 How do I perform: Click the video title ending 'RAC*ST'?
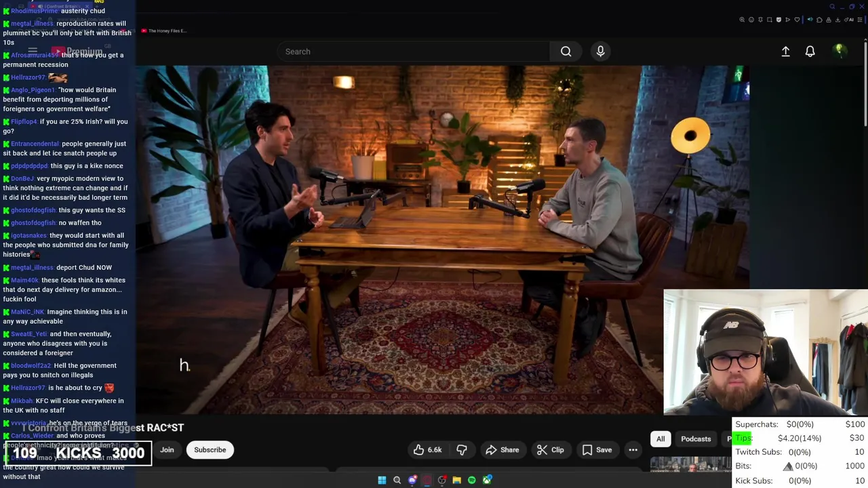(103, 428)
